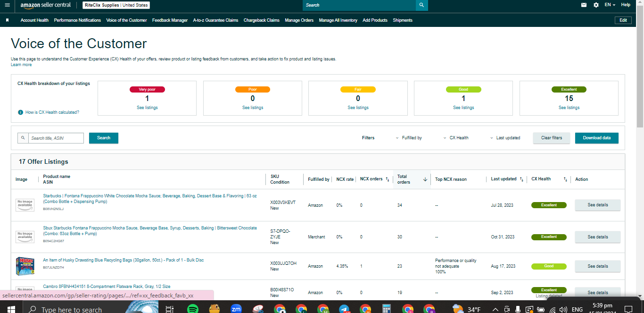Click the Starbucks White Chocolate no-image placeholder
This screenshot has height=313, width=644.
[x=25, y=205]
